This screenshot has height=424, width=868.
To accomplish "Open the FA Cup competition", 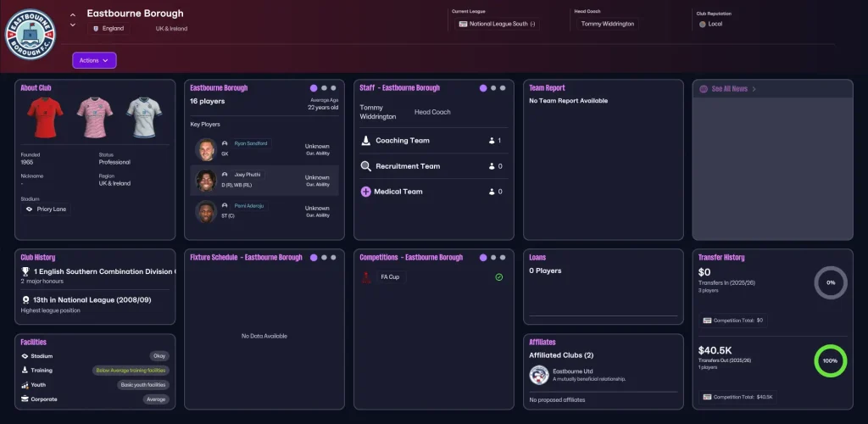I will pyautogui.click(x=391, y=276).
